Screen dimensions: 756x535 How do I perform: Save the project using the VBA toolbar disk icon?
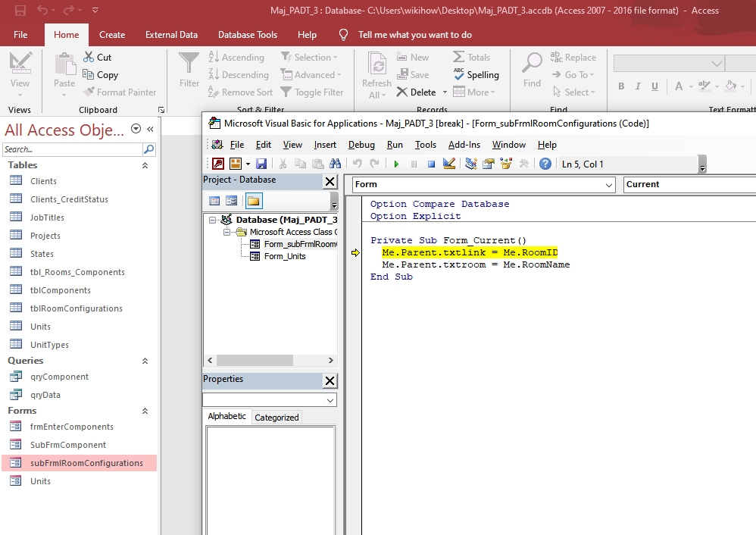[261, 164]
